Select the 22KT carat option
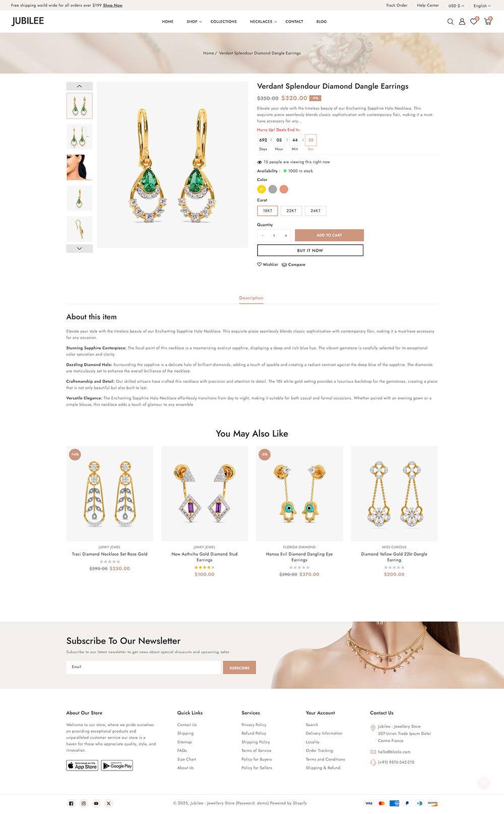This screenshot has width=504, height=814. (x=291, y=211)
